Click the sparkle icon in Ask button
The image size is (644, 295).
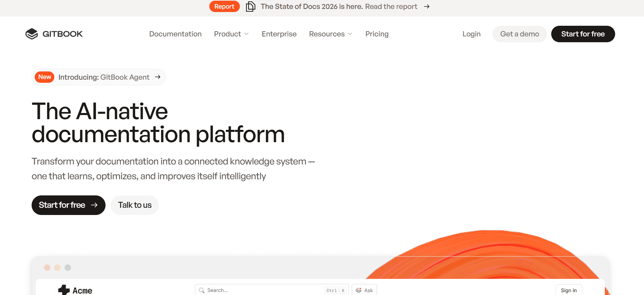click(359, 290)
